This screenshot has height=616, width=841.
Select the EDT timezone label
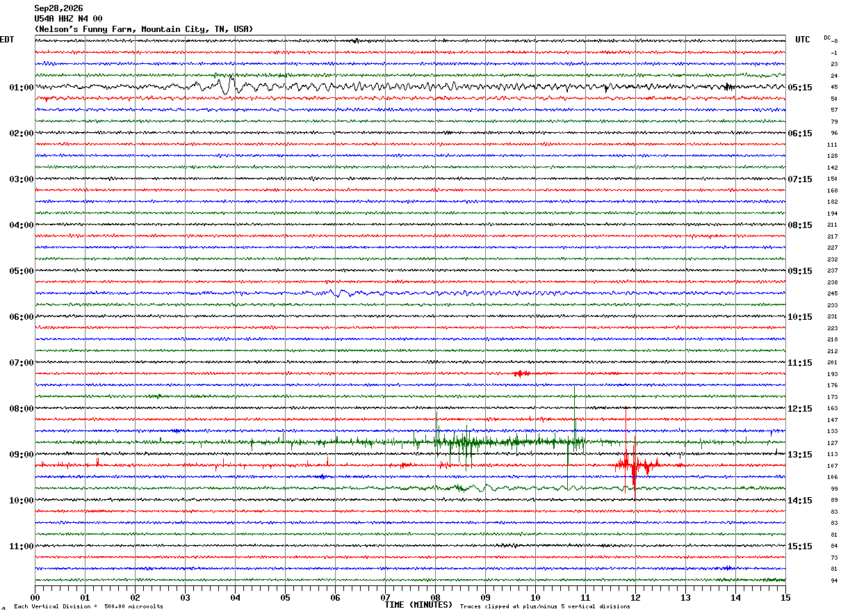point(7,40)
